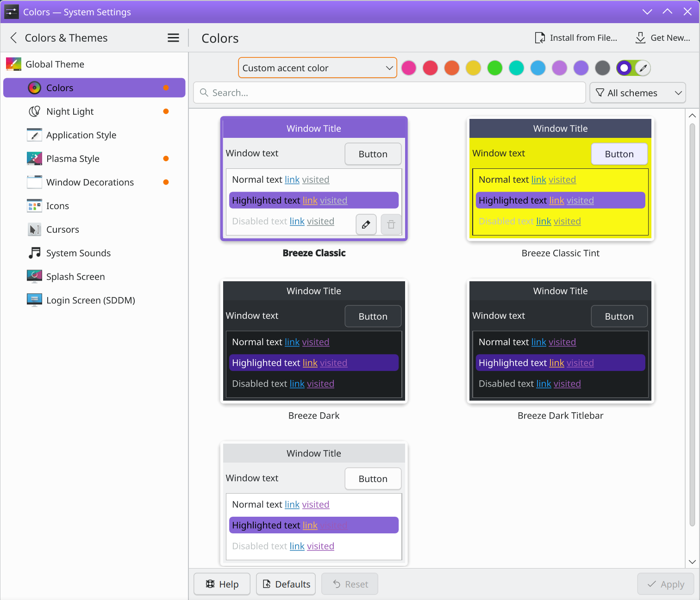
Task: Click the Reset button
Action: pyautogui.click(x=350, y=584)
